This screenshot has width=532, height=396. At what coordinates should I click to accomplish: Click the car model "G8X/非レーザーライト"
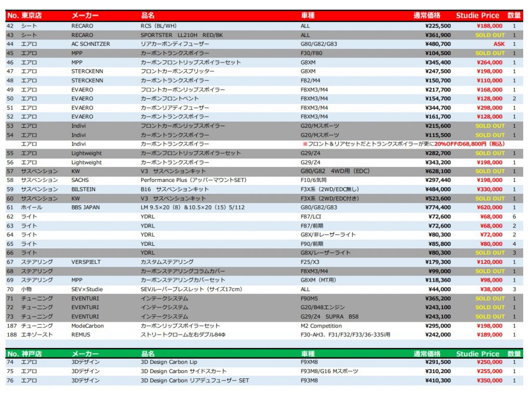point(328,234)
